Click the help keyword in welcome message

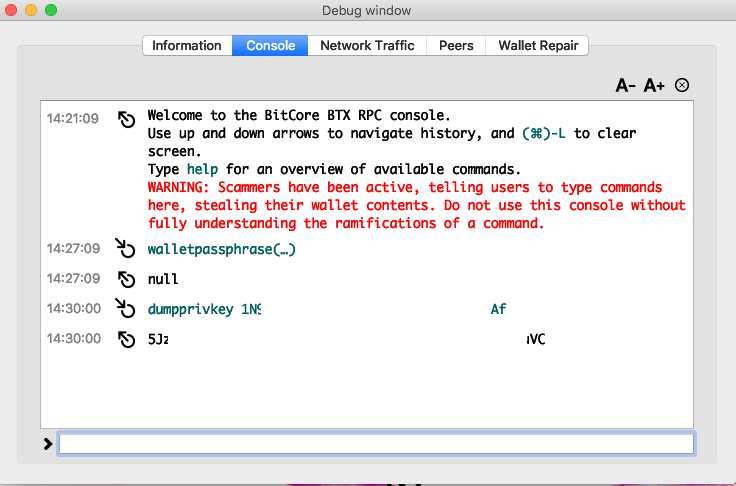202,169
